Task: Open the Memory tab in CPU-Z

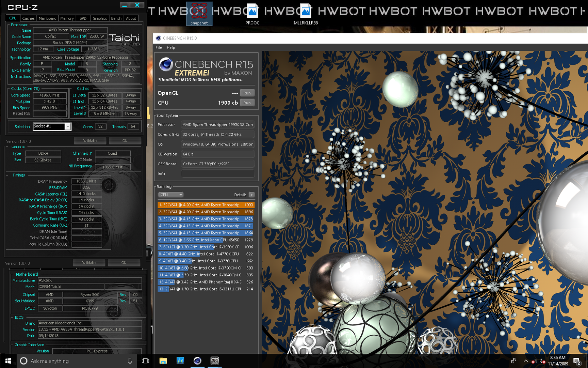Action: click(x=67, y=18)
